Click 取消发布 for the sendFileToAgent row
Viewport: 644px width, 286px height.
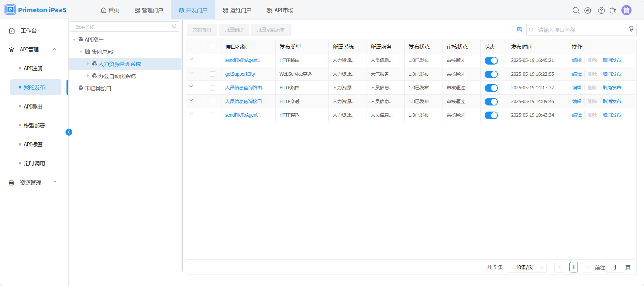click(612, 115)
